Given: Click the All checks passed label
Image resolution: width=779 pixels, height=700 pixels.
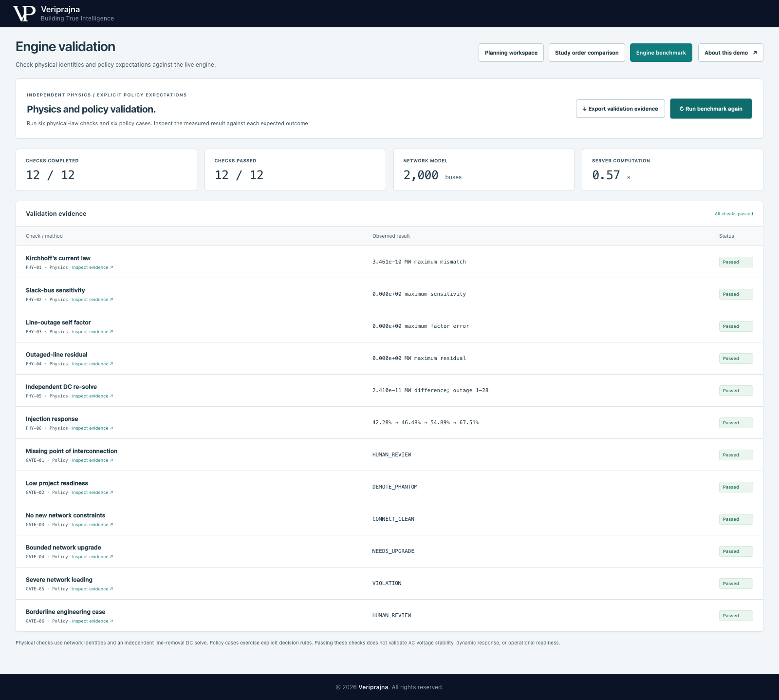Looking at the screenshot, I should point(734,214).
